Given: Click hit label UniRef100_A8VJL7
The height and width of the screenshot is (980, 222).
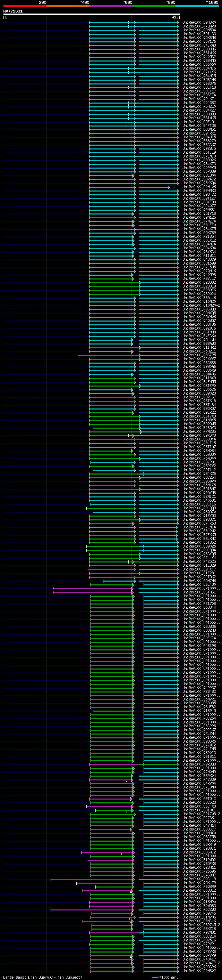Looking at the screenshot, I should [x=199, y=279].
